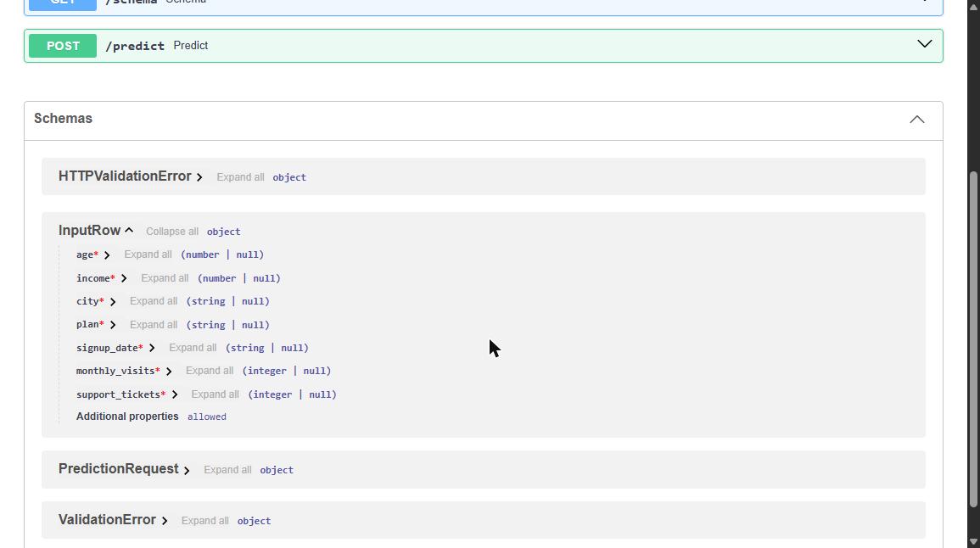
Task: Collapse the Schemas section arrow
Action: (x=917, y=120)
